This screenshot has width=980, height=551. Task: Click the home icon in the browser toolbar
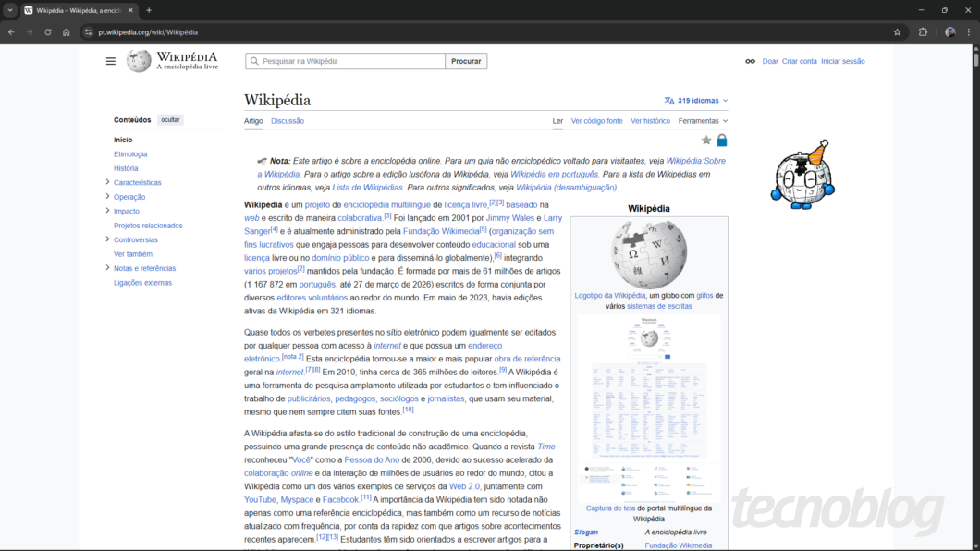tap(65, 31)
